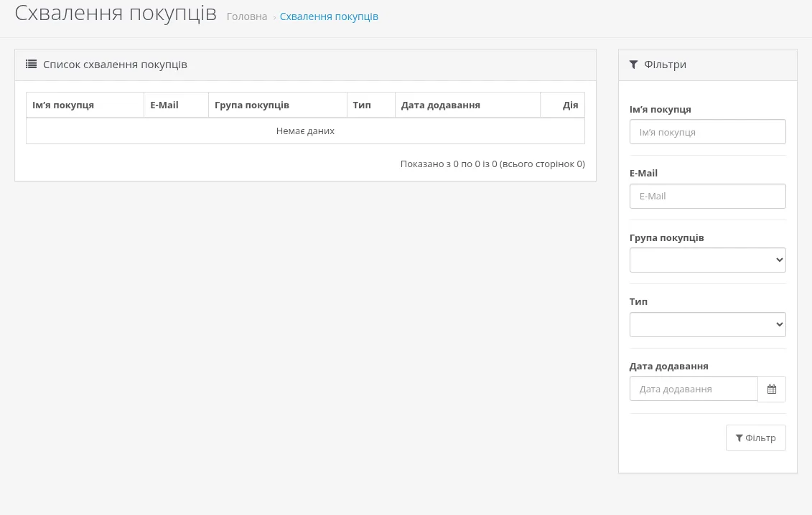Focus the Ім'я покупця filter input
The image size is (812, 515).
[x=707, y=132]
